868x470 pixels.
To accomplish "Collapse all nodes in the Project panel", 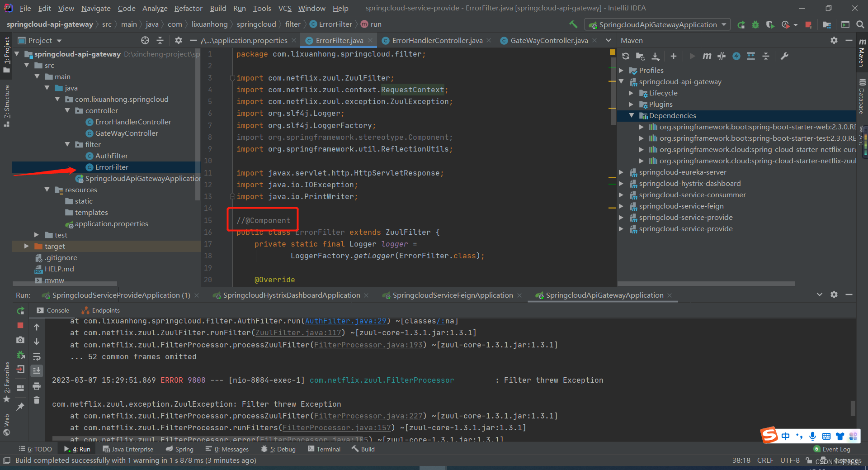I will coord(160,40).
